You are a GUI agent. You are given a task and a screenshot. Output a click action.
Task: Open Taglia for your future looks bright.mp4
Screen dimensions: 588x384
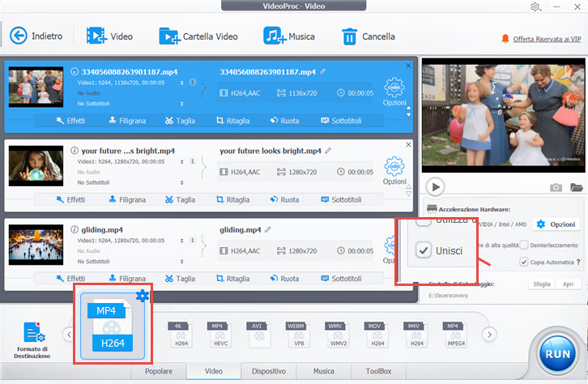click(x=180, y=199)
